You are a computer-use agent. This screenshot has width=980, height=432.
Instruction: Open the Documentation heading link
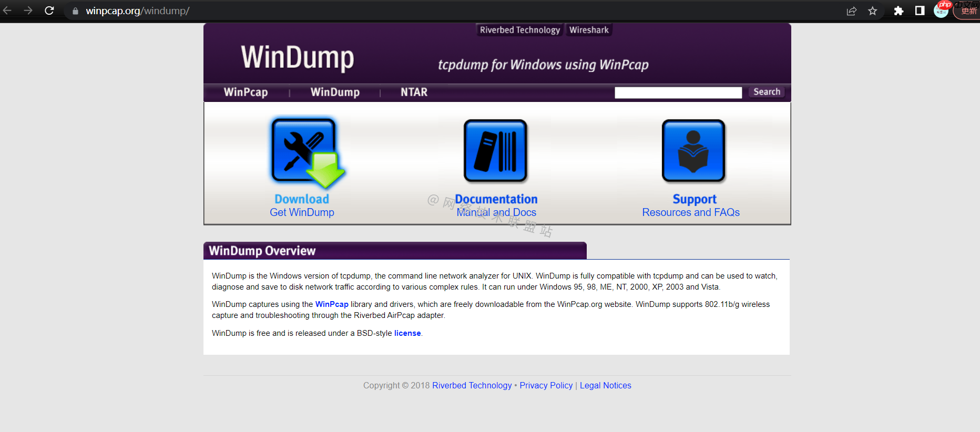click(x=496, y=199)
